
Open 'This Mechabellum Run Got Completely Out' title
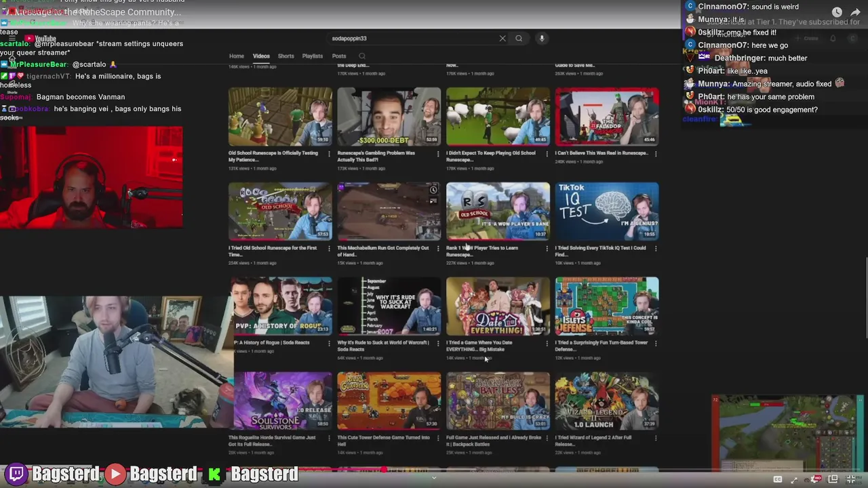click(x=383, y=251)
